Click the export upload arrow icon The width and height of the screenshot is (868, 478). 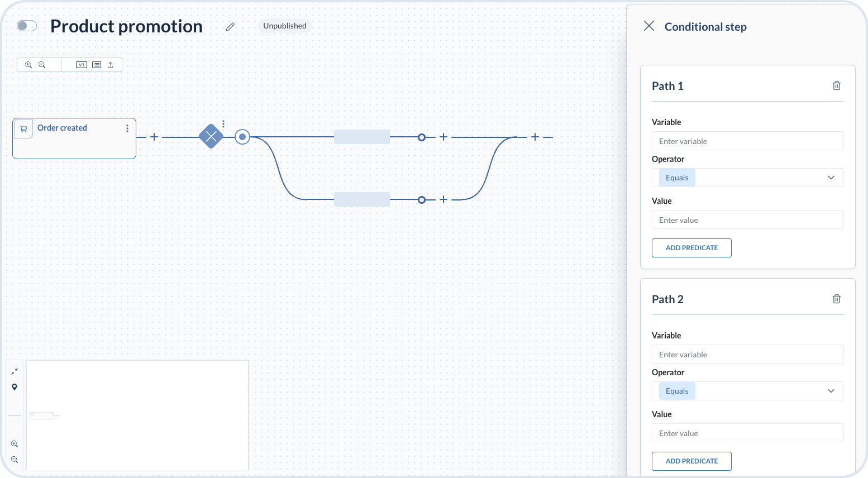click(x=111, y=65)
